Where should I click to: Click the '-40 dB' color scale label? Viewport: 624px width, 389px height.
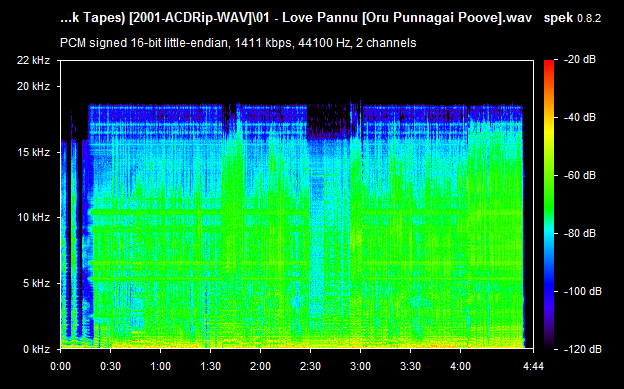pos(580,117)
